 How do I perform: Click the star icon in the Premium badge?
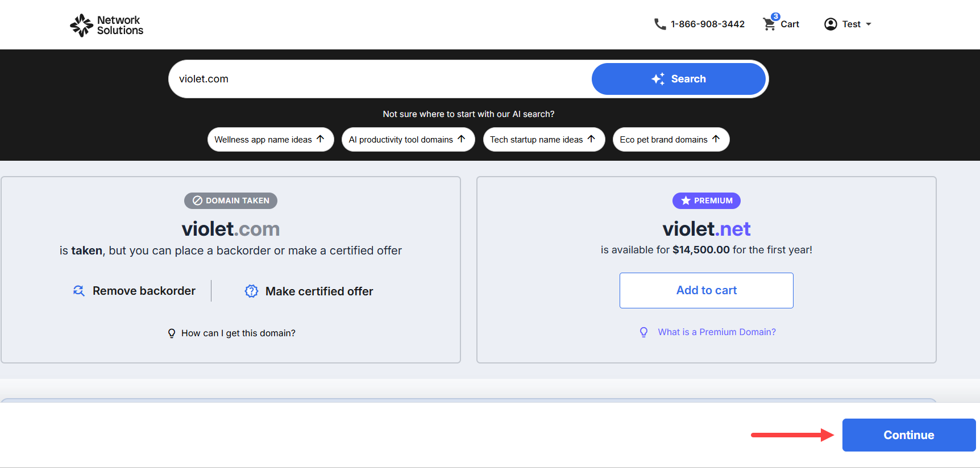click(686, 200)
